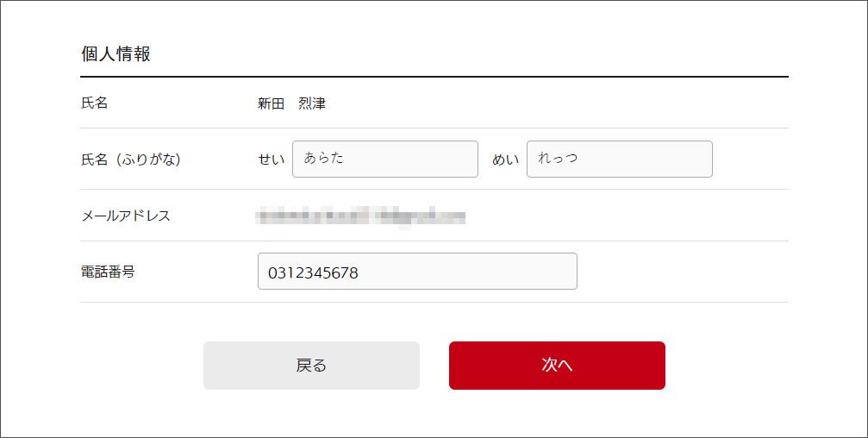Click the メールアドレス label
868x438 pixels.
coord(126,216)
